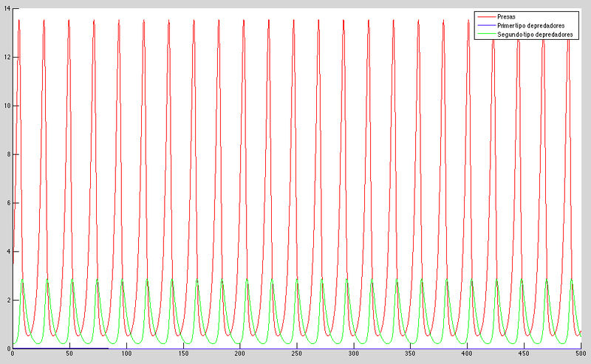The height and width of the screenshot is (364, 591).
Task: Click the y-axis tick label 14
Action: [x=6, y=8]
